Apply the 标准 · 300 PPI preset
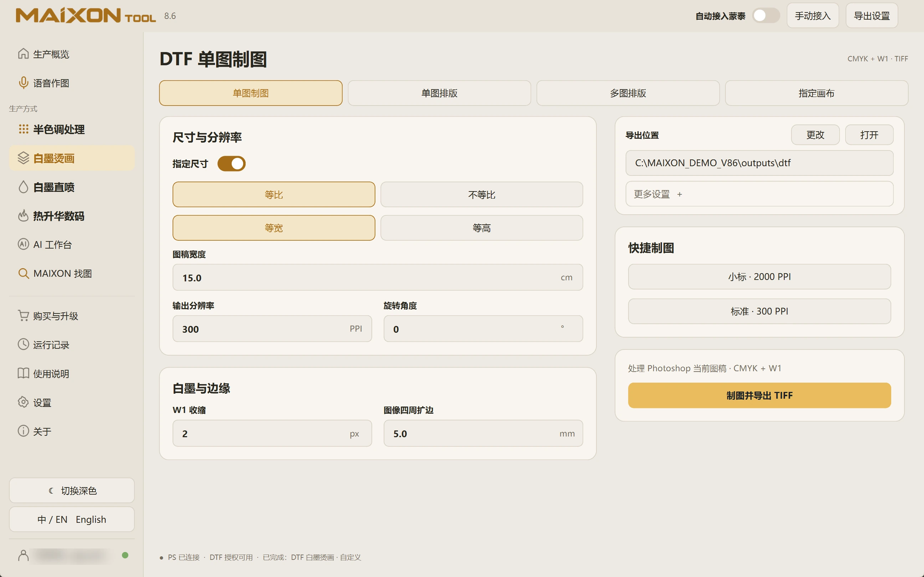This screenshot has width=924, height=577. 759,311
